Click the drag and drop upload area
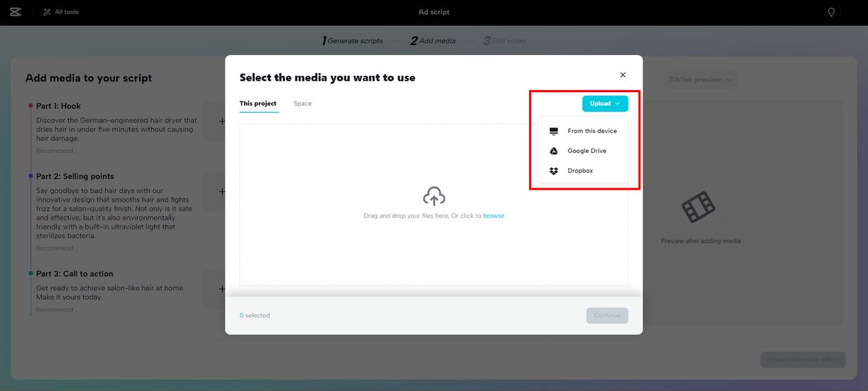Viewport: 868px width, 391px height. (x=434, y=205)
